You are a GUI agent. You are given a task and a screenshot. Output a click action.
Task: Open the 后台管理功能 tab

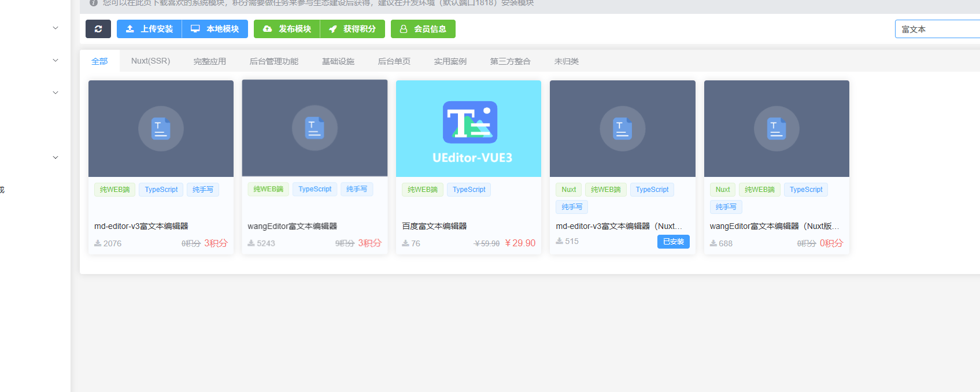(x=274, y=61)
